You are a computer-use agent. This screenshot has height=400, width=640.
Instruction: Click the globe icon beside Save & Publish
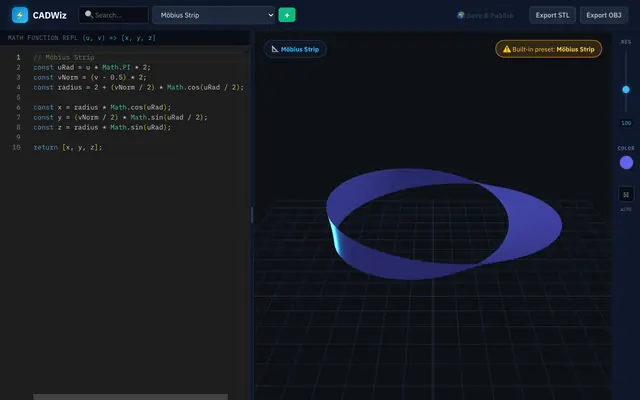coord(460,15)
